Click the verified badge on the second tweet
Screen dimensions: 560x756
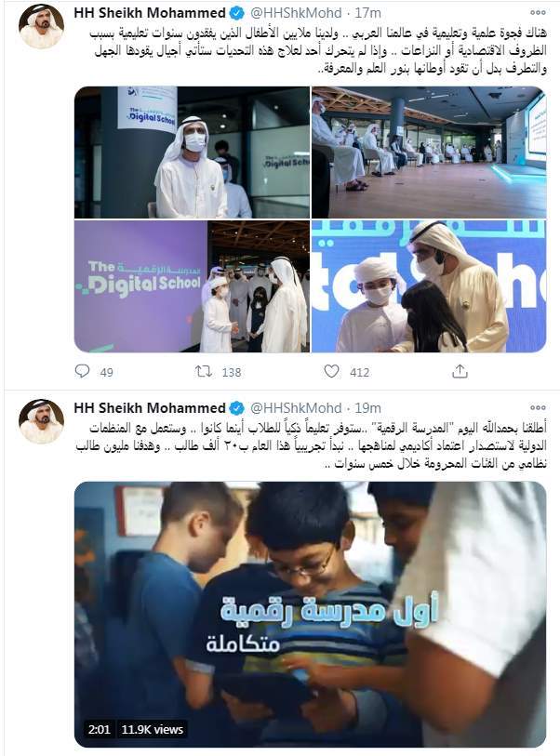(237, 408)
